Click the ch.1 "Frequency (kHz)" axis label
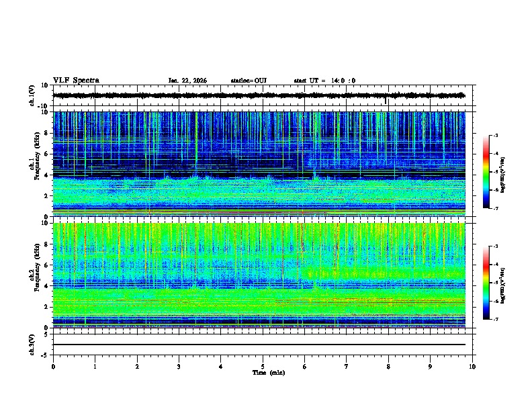Image resolution: width=532 pixels, height=411 pixels. click(37, 156)
